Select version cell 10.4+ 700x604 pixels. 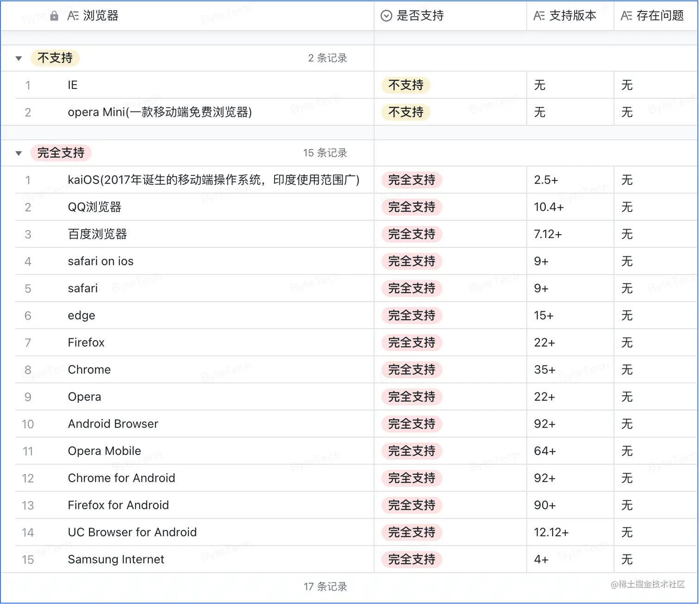[x=570, y=207]
